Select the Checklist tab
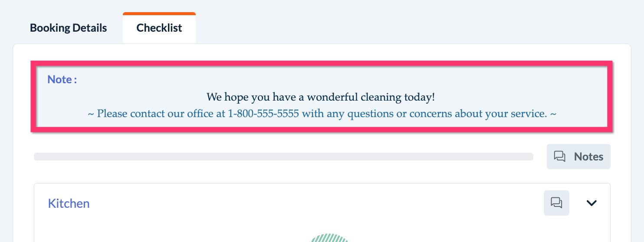644x242 pixels. tap(159, 28)
